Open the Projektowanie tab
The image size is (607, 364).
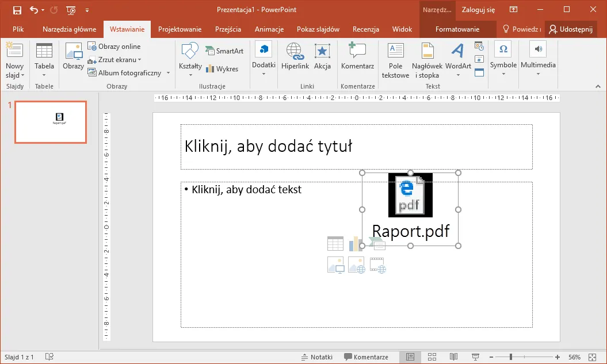coord(180,29)
